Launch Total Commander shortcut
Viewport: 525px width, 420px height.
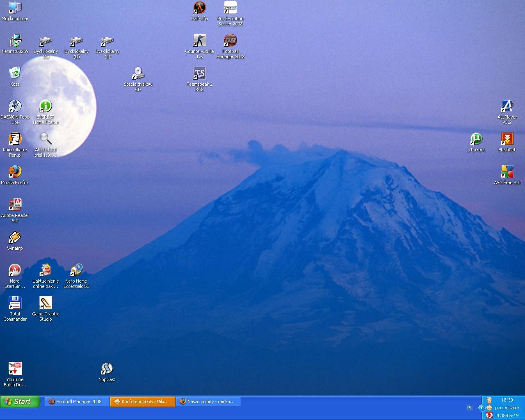click(x=15, y=309)
